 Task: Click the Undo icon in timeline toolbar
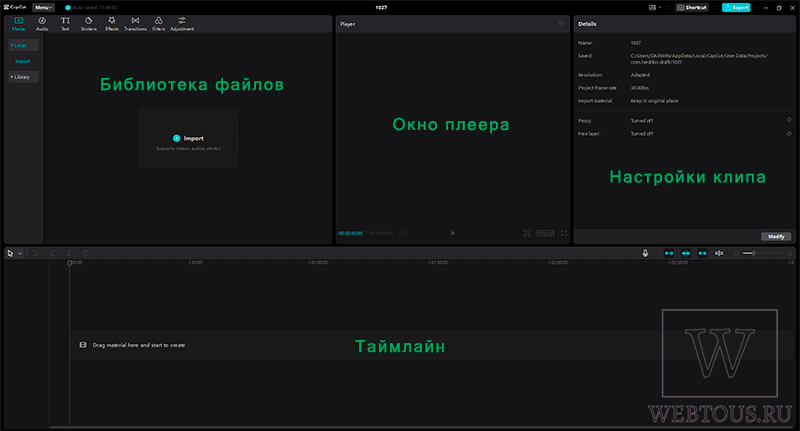click(35, 253)
